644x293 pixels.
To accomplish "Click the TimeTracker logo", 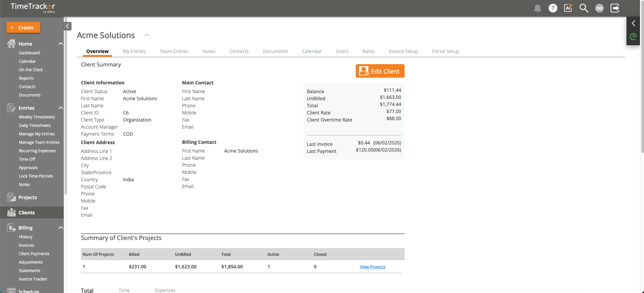I will (x=33, y=7).
